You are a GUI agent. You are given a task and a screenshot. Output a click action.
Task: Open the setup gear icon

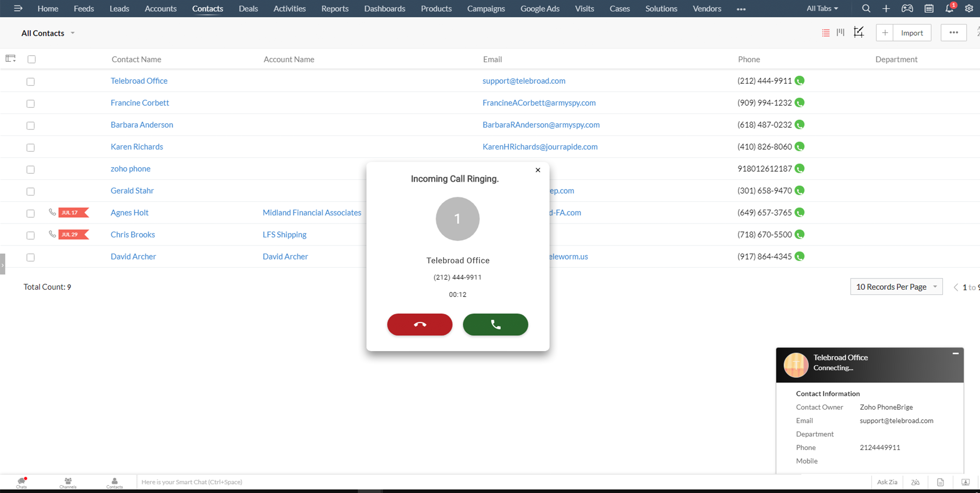pyautogui.click(x=969, y=9)
